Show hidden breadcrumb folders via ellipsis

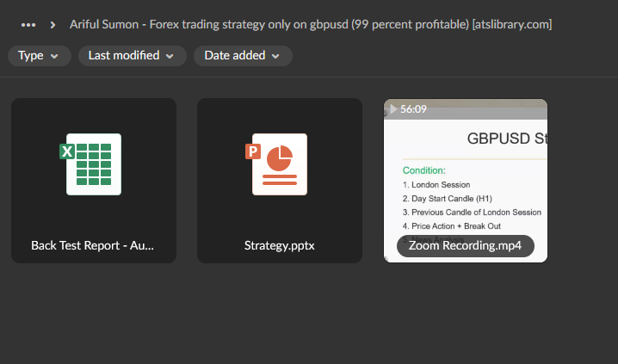click(28, 24)
